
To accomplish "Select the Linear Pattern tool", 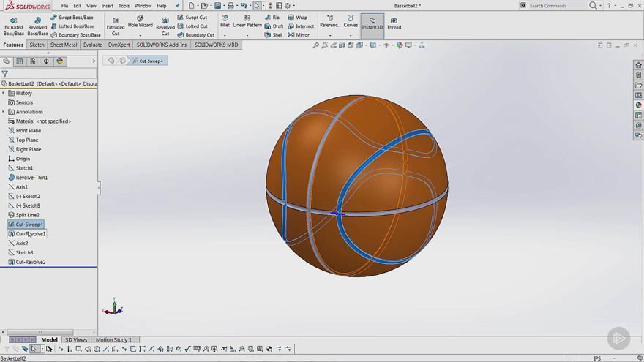I will pyautogui.click(x=247, y=22).
